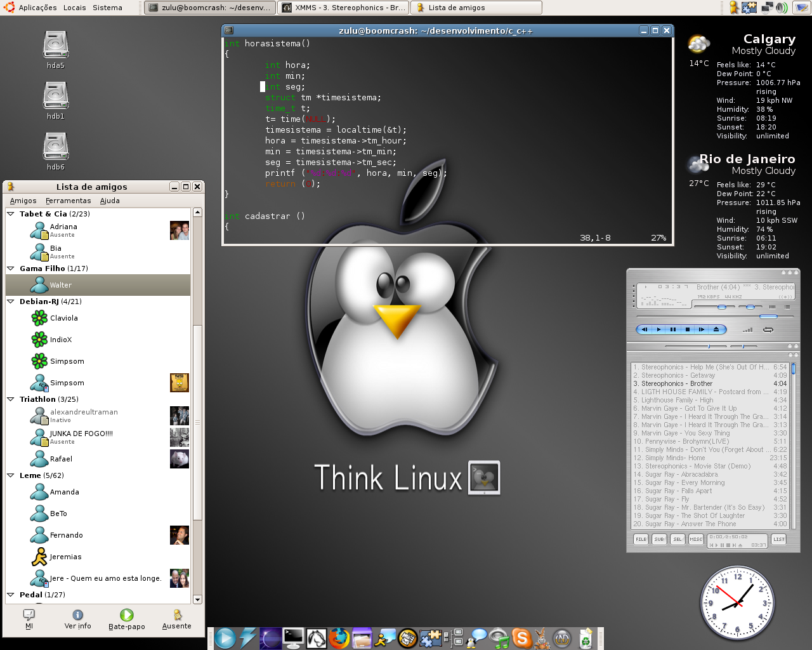
Task: Toggle XMMS playlist window button
Action: click(x=787, y=307)
